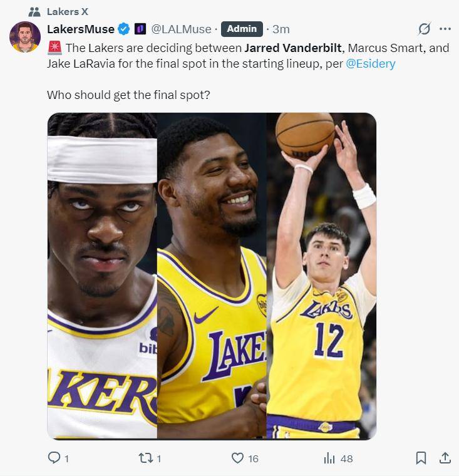Click the @LALMuse handle
This screenshot has height=476, width=459.
(181, 29)
